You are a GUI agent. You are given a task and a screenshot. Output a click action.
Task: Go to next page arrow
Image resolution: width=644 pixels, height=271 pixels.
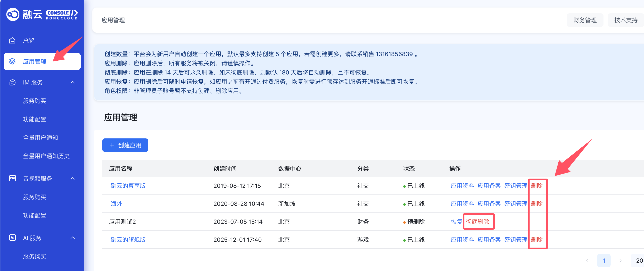[x=620, y=261]
